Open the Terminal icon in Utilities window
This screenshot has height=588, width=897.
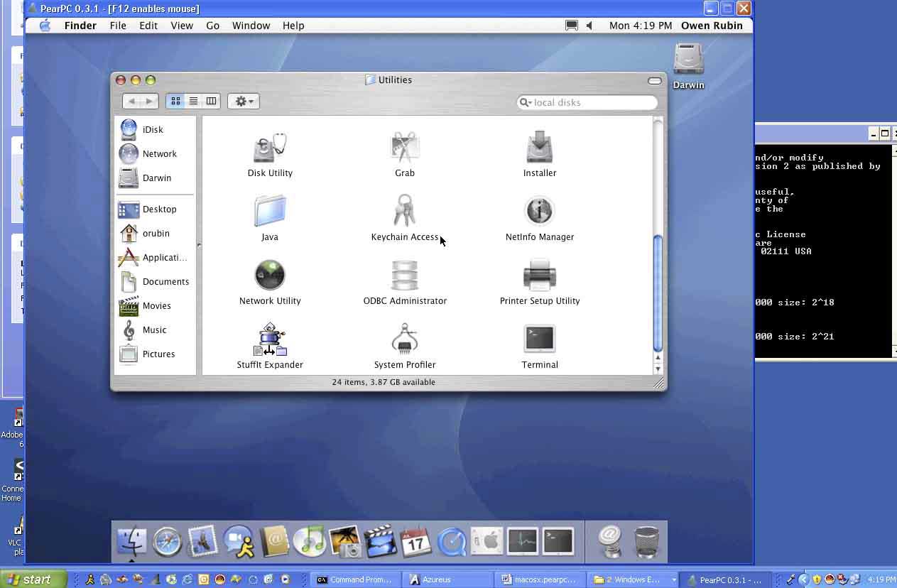(539, 339)
